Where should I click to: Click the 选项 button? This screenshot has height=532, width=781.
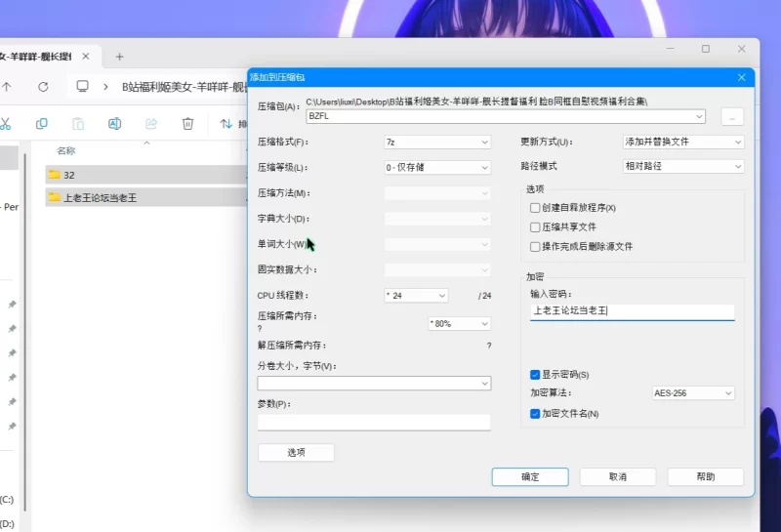pyautogui.click(x=297, y=452)
